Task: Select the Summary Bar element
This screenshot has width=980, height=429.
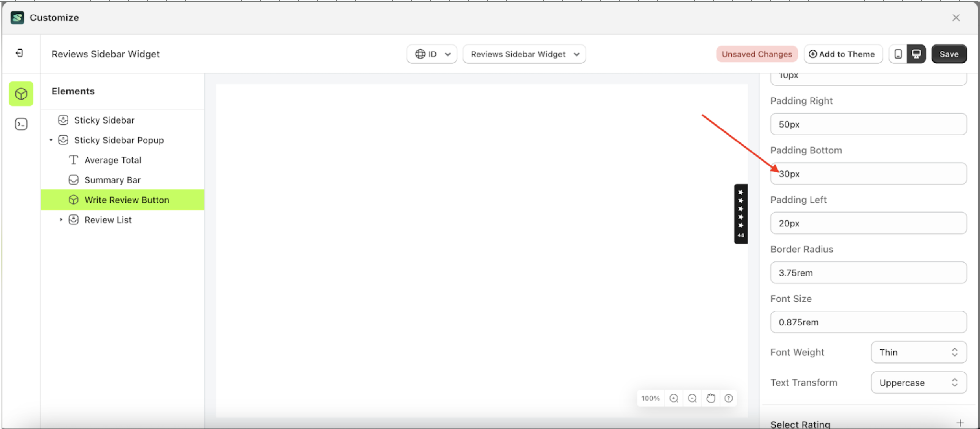Action: pyautogui.click(x=112, y=179)
